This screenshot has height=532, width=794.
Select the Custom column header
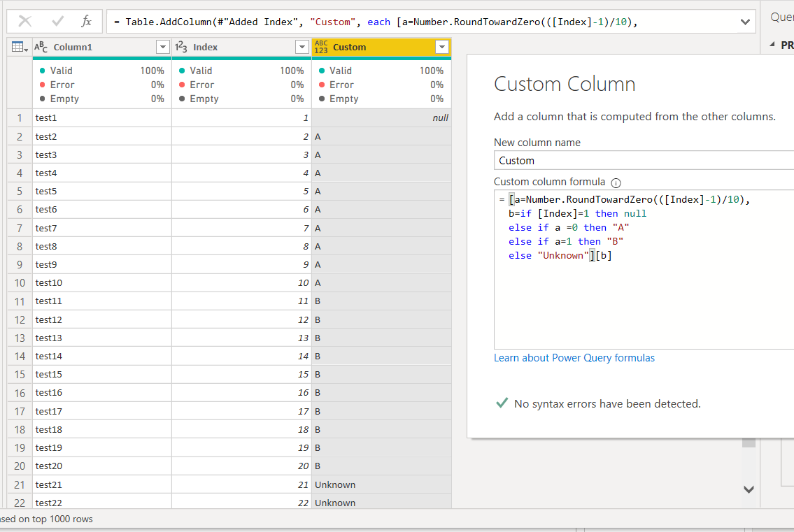(x=381, y=47)
